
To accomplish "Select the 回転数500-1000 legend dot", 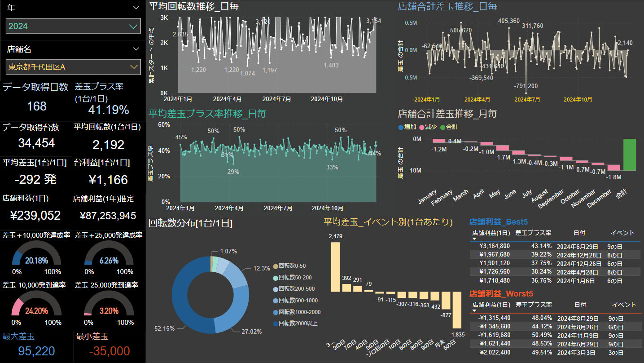I will (275, 301).
